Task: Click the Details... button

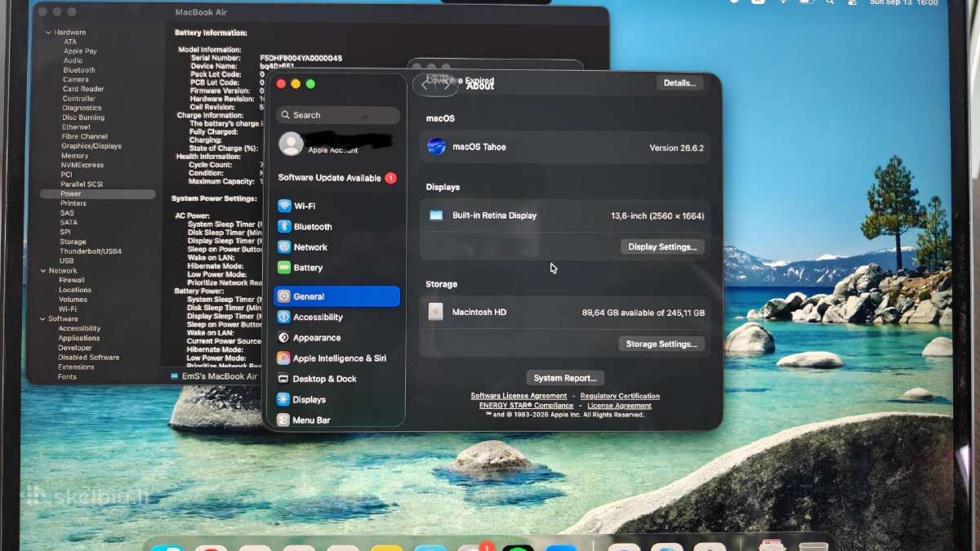Action: [679, 83]
